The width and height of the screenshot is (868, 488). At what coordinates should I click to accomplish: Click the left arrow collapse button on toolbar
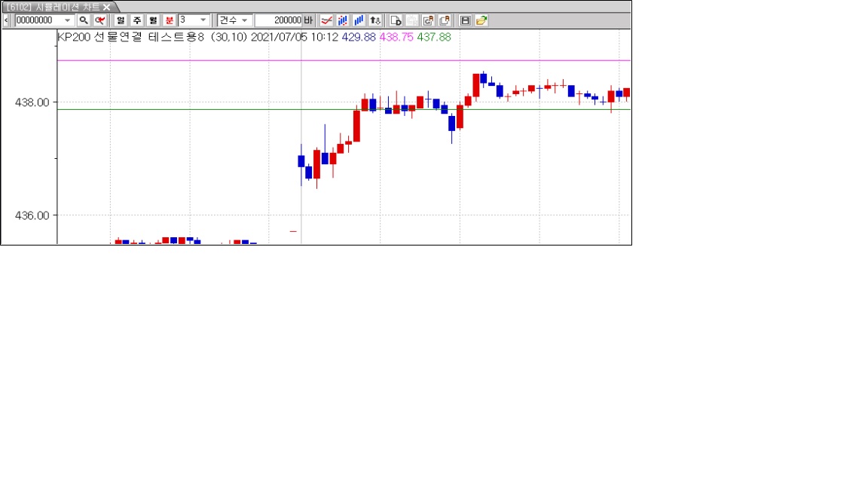[7, 20]
